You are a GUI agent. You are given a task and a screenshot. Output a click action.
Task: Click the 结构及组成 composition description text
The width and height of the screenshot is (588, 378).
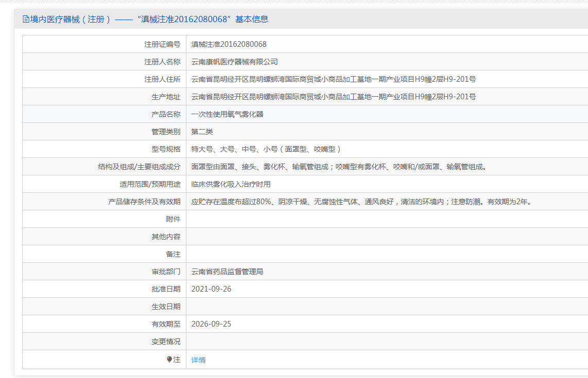tap(339, 167)
